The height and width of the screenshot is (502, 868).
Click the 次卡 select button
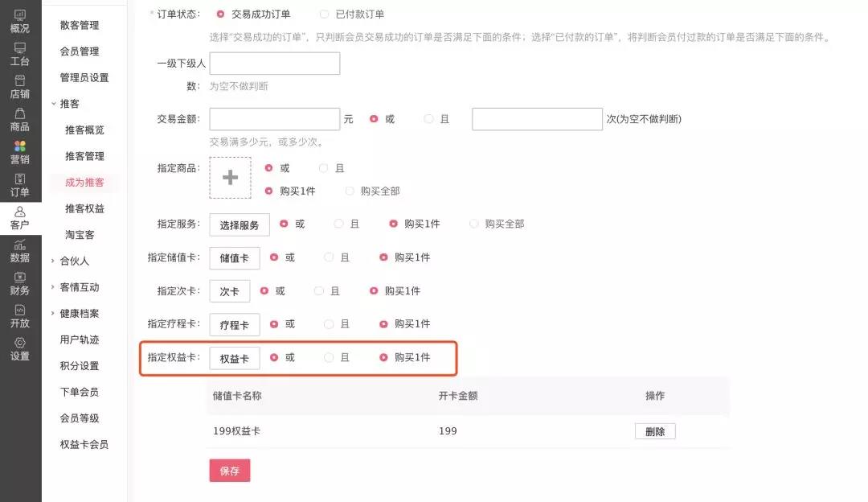tap(230, 291)
